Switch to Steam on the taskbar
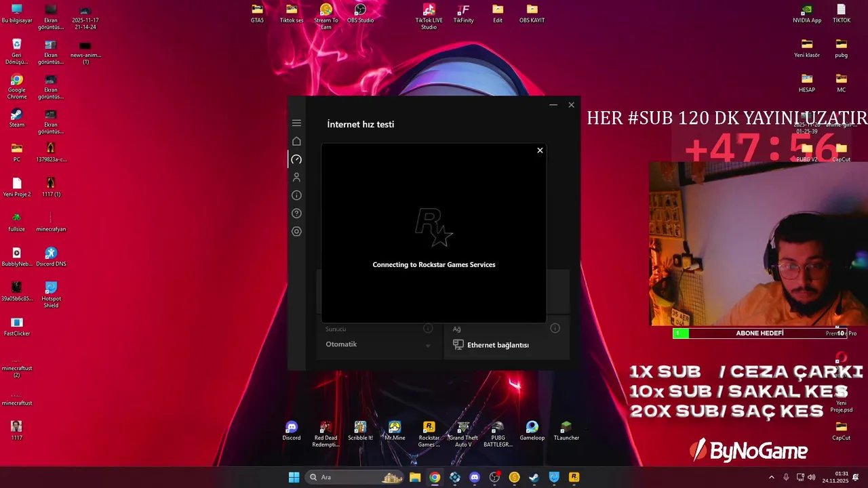 (x=534, y=477)
